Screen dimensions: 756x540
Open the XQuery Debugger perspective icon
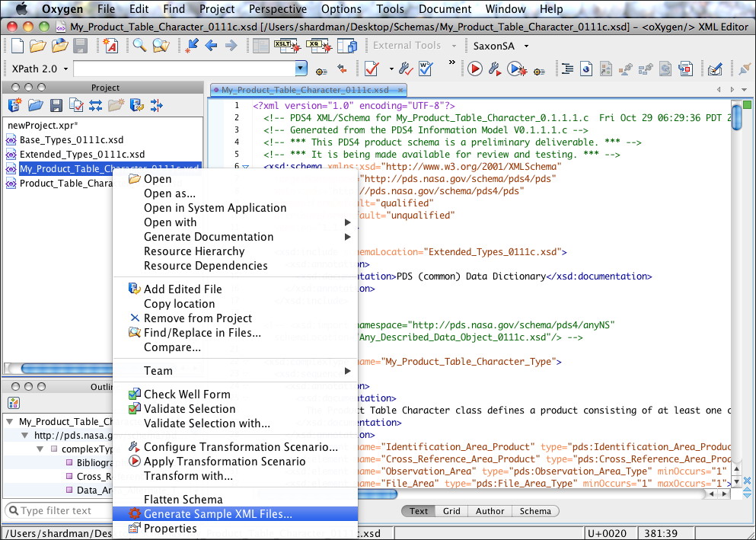click(x=319, y=46)
